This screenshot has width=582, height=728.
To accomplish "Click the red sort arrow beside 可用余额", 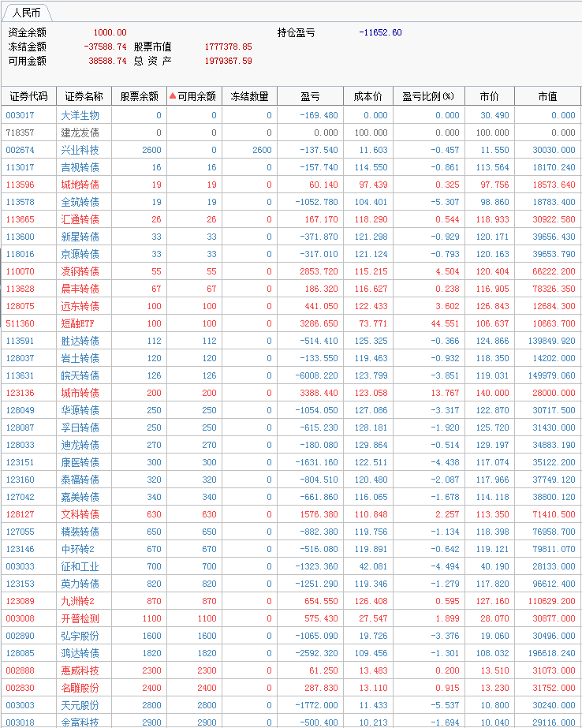I will tap(173, 96).
